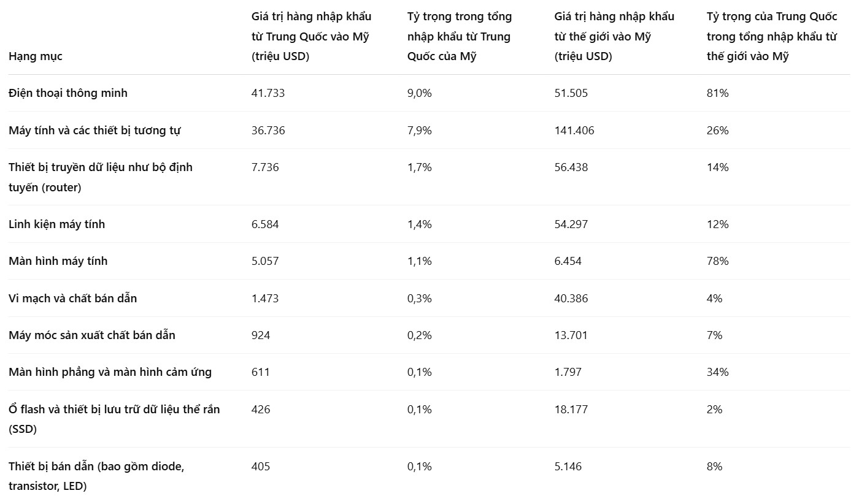Select the 'Máy tính và các thiết bị tương tự' cell
The height and width of the screenshot is (504, 851).
[x=94, y=131]
